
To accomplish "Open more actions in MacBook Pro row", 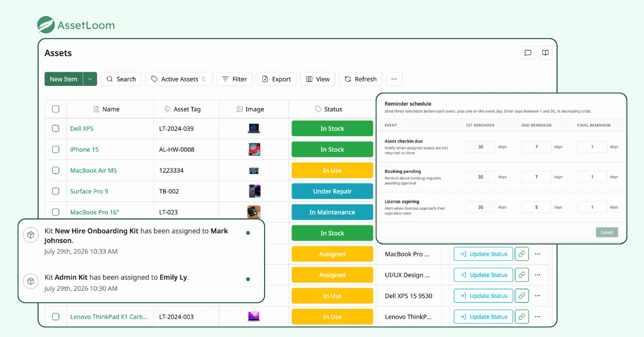I will 537,254.
